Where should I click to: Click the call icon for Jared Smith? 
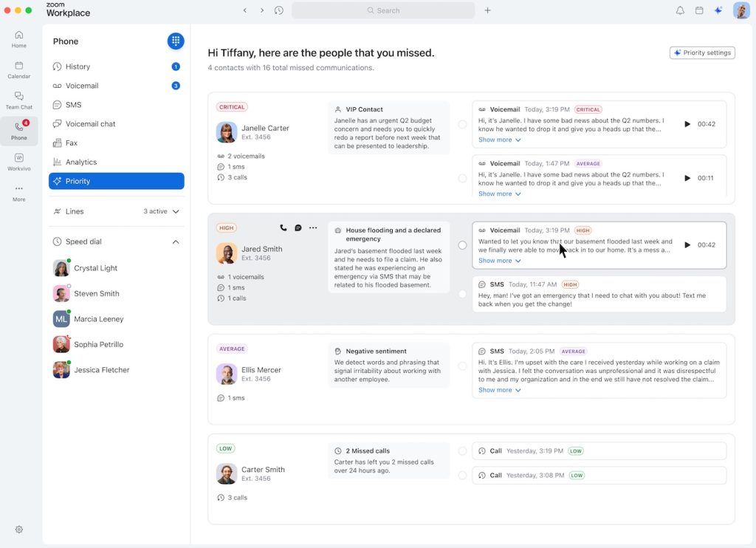283,228
